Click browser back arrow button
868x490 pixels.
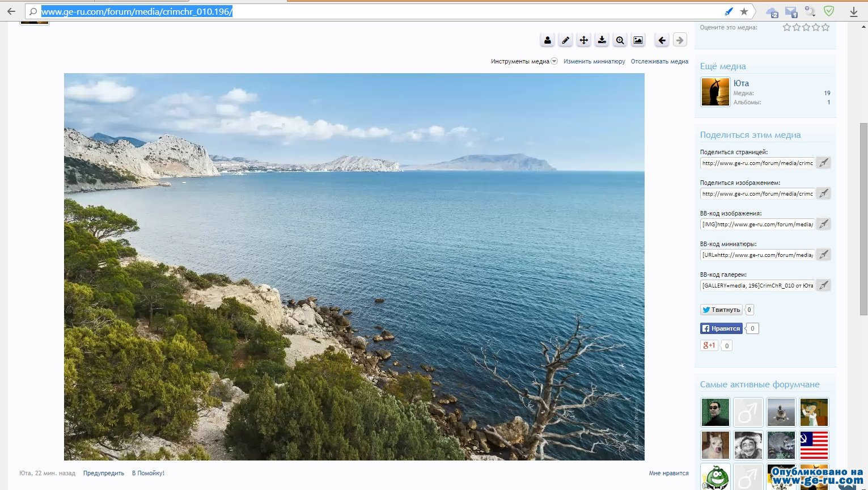coord(11,11)
